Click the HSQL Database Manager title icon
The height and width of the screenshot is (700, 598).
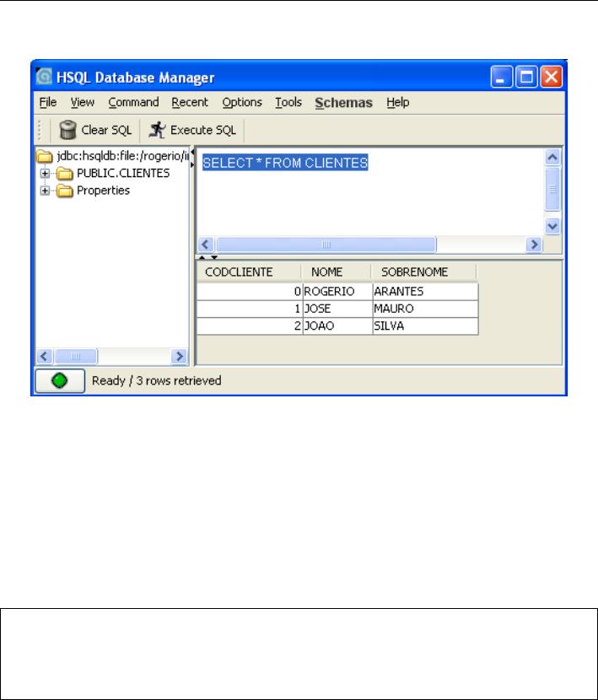click(x=45, y=78)
